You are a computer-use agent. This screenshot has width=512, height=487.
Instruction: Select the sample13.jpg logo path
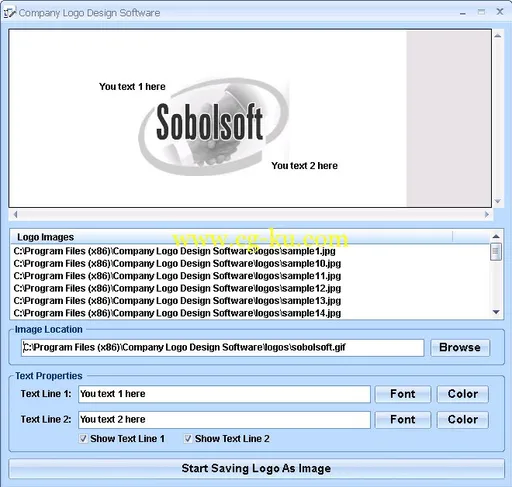click(177, 300)
